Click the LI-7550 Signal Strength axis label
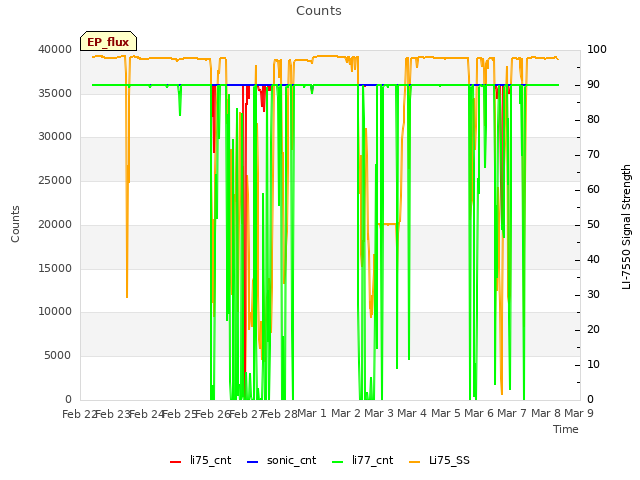 tap(626, 227)
